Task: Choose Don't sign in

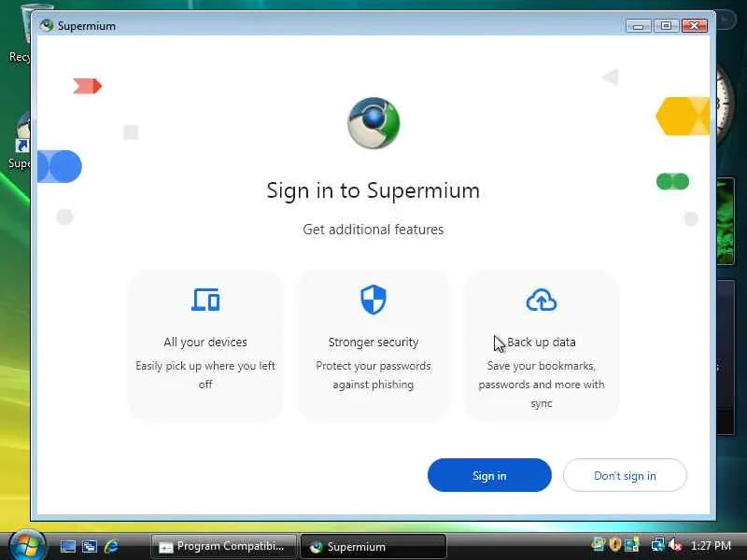Action: (x=625, y=475)
